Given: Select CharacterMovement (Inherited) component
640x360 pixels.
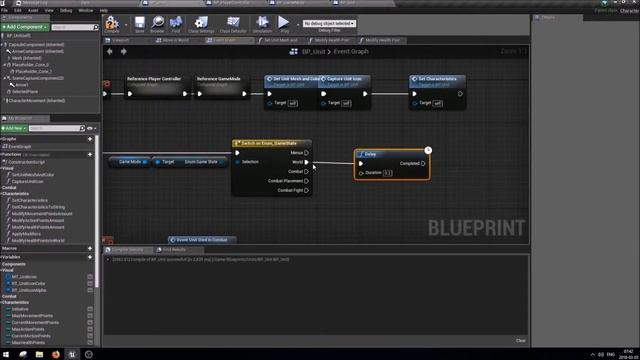Looking at the screenshot, I should pos(37,100).
